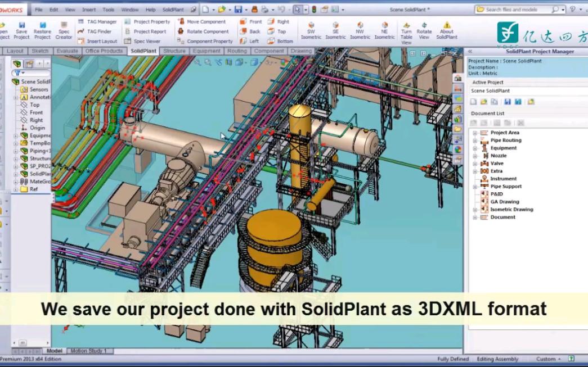
Task: Collapse the SolidPlant Project Manager panel
Action: (x=469, y=51)
